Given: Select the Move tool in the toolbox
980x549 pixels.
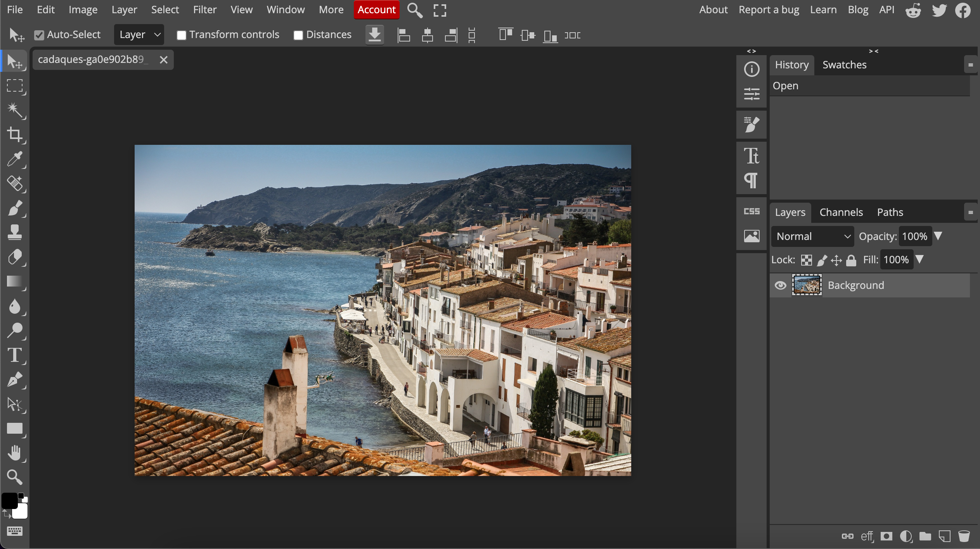Looking at the screenshot, I should coord(15,61).
